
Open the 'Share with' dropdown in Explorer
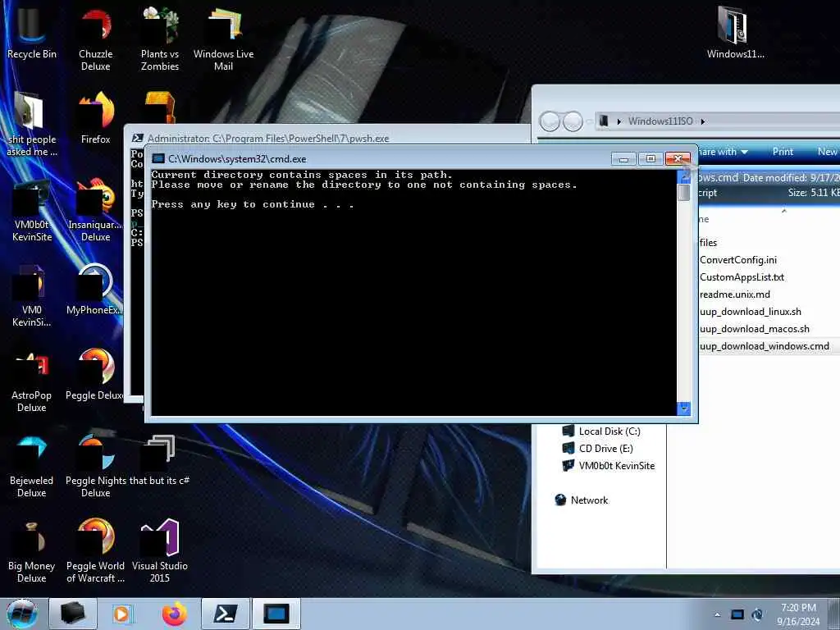point(724,152)
